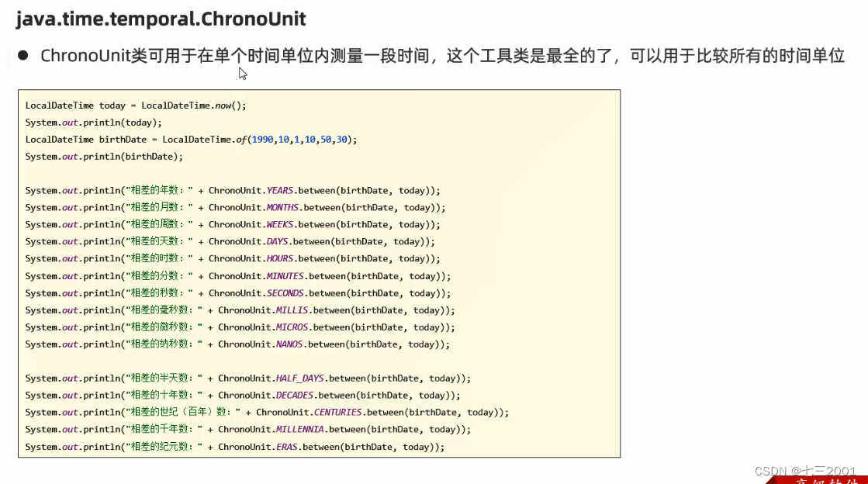Click the heading java.time.temporal.ChronoUnit
868x484 pixels.
click(161, 19)
